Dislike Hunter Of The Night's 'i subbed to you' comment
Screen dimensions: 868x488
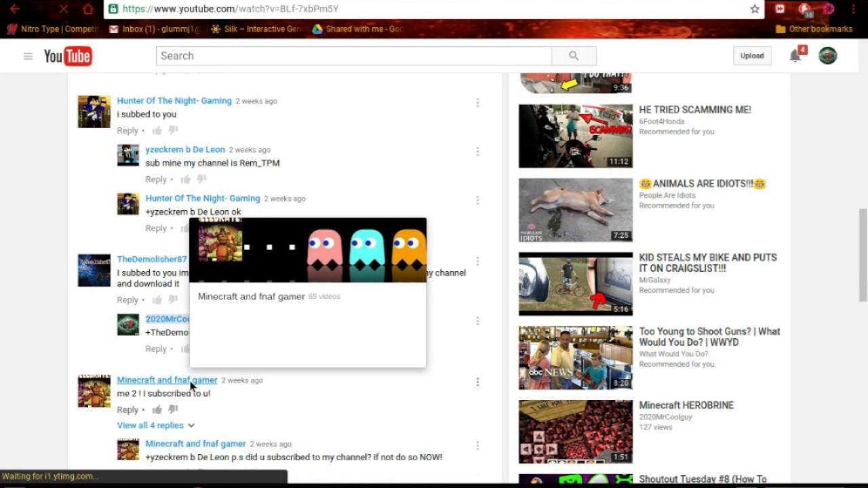click(173, 130)
